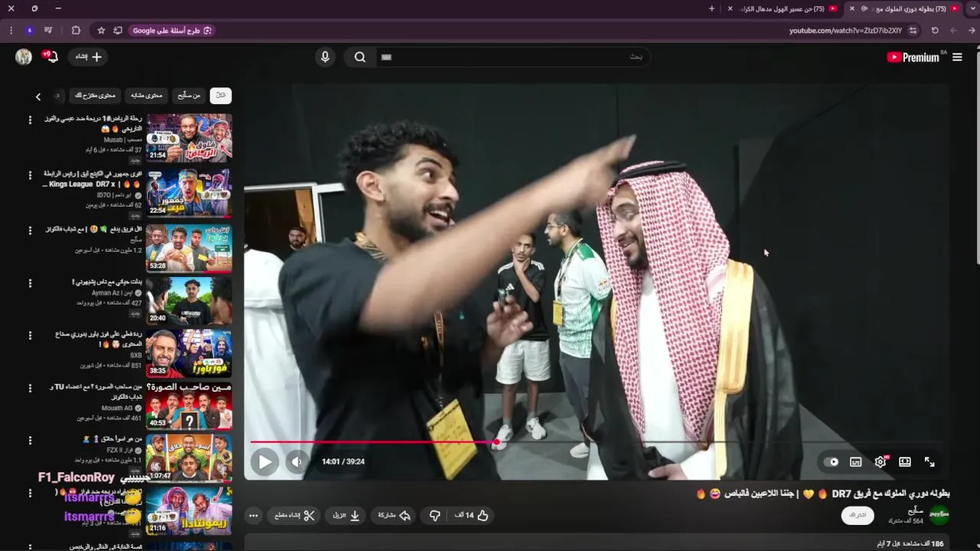This screenshot has height=551, width=980.
Task: Go forward one page in the browser
Action: (x=954, y=31)
